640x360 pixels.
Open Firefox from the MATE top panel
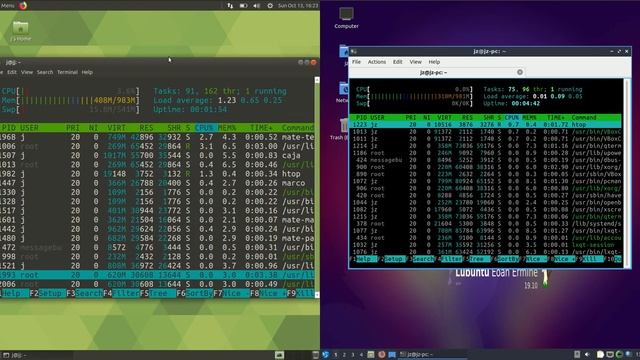pos(23,6)
